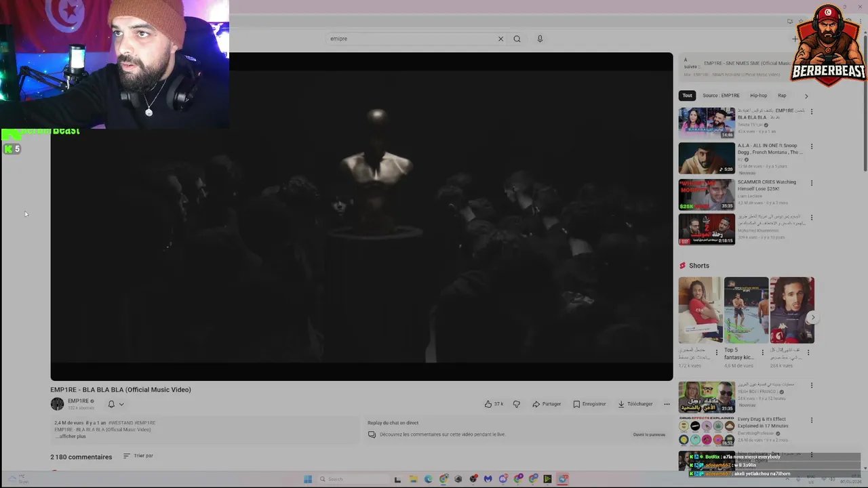Viewport: 868px width, 488px height.
Task: Download the video using Télécharger
Action: pos(635,404)
